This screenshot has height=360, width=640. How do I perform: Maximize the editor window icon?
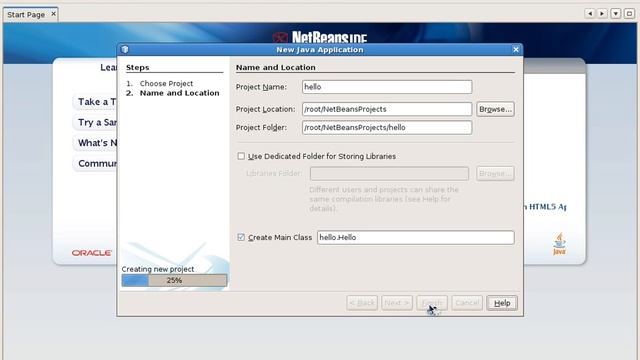629,13
